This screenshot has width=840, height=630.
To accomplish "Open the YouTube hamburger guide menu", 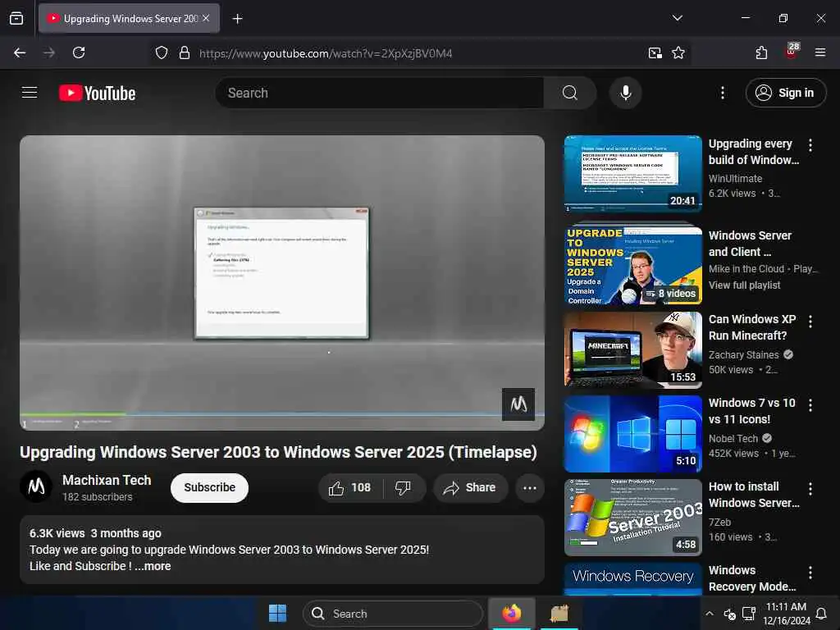I will point(30,93).
